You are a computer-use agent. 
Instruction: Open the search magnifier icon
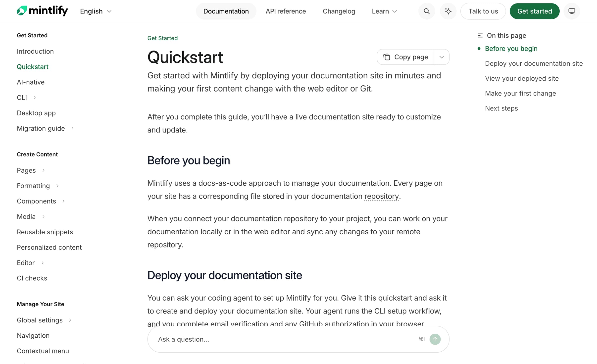[x=427, y=11]
